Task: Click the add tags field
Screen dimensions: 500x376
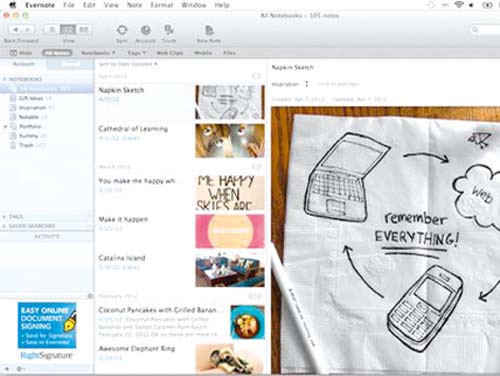Action: 339,84
